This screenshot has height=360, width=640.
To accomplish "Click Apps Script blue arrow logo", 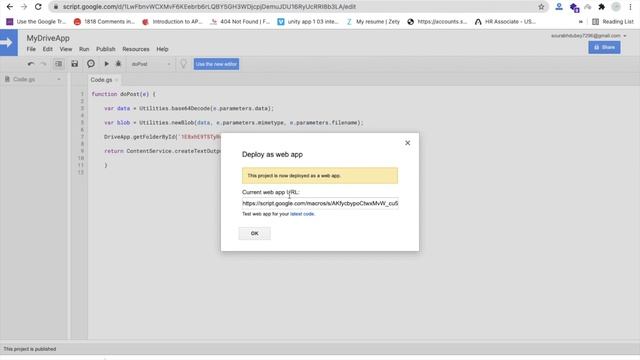I will point(9,42).
